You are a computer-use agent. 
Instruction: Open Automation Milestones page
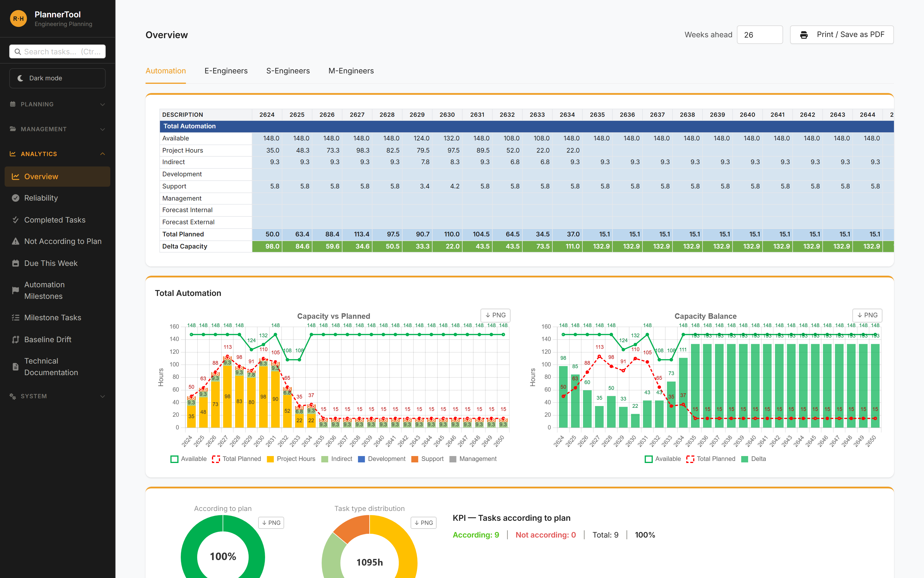point(57,290)
